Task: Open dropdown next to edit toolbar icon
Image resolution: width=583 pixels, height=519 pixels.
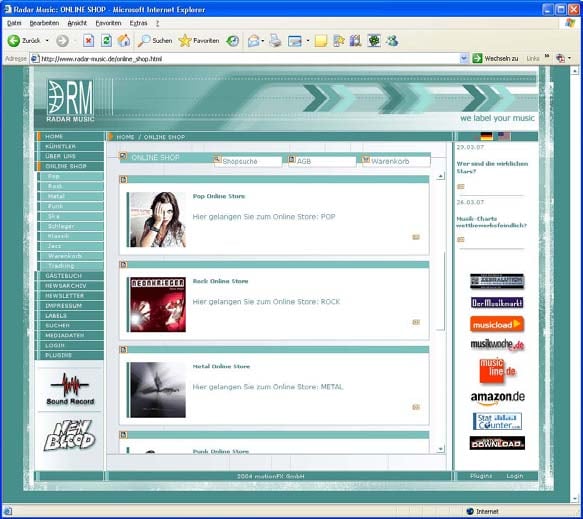Action: (x=307, y=41)
